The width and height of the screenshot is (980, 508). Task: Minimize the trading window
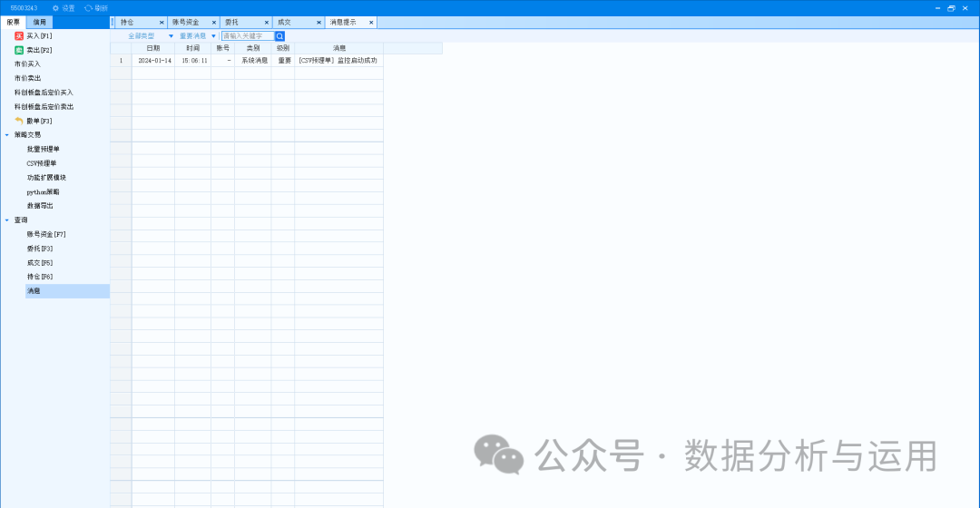pos(937,8)
